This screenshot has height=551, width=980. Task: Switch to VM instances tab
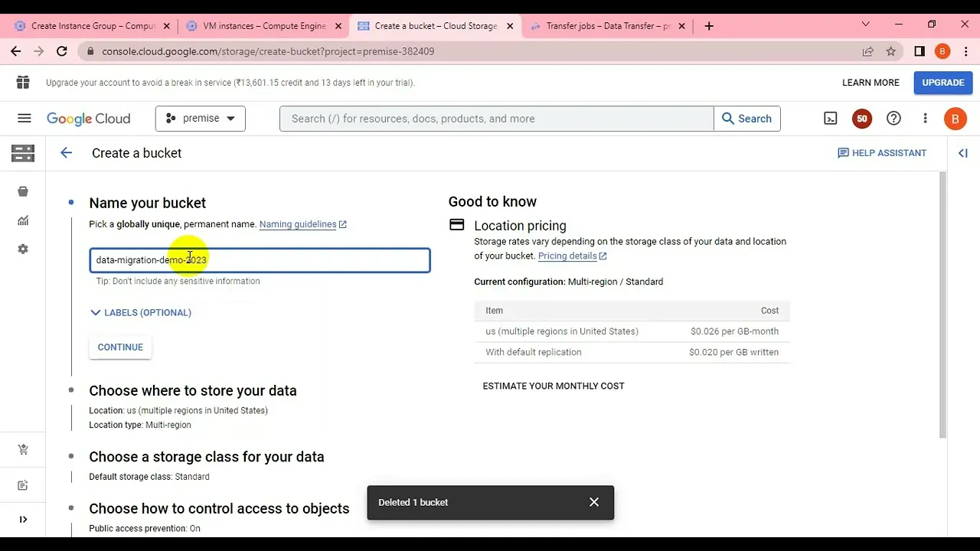click(x=264, y=26)
